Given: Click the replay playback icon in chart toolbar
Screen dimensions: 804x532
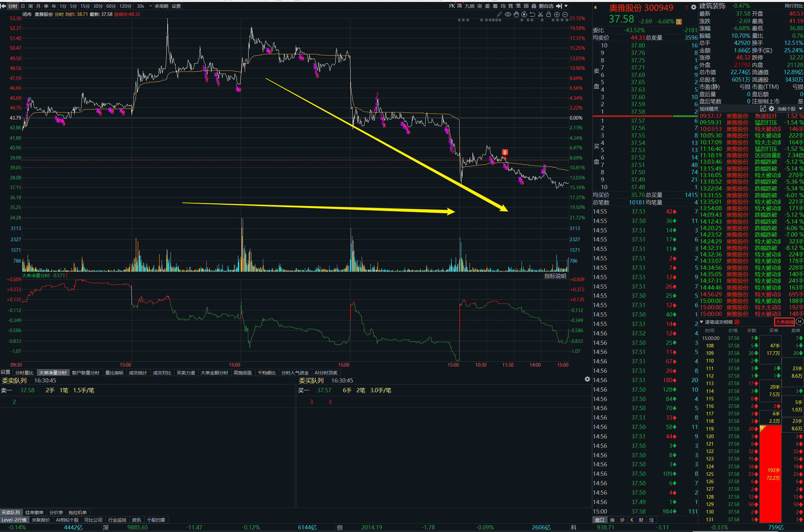Looking at the screenshot, I should point(524,14).
